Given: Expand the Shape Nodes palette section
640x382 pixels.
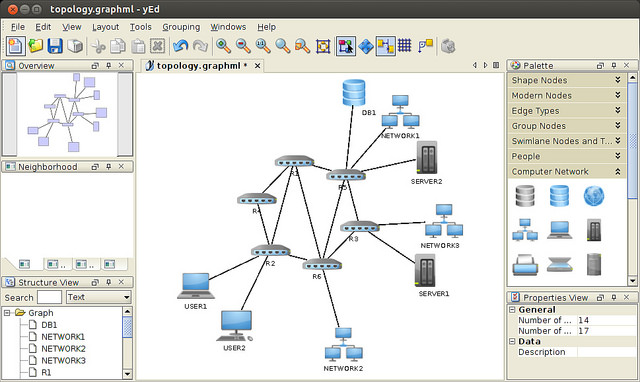Looking at the screenshot, I should 567,80.
